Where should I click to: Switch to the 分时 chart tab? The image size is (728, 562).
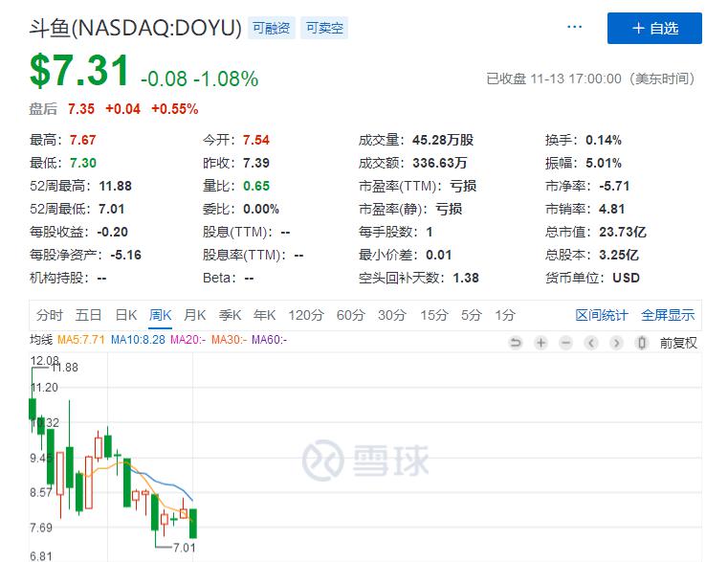pyautogui.click(x=49, y=315)
